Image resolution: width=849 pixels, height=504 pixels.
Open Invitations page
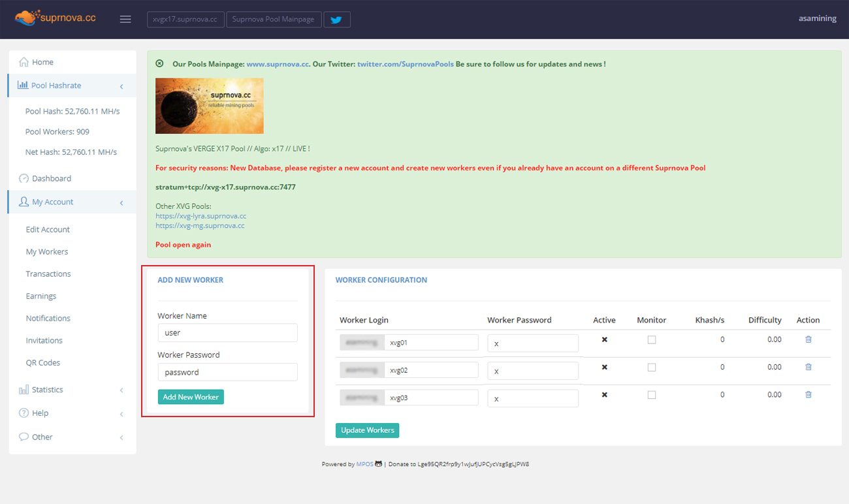click(44, 340)
